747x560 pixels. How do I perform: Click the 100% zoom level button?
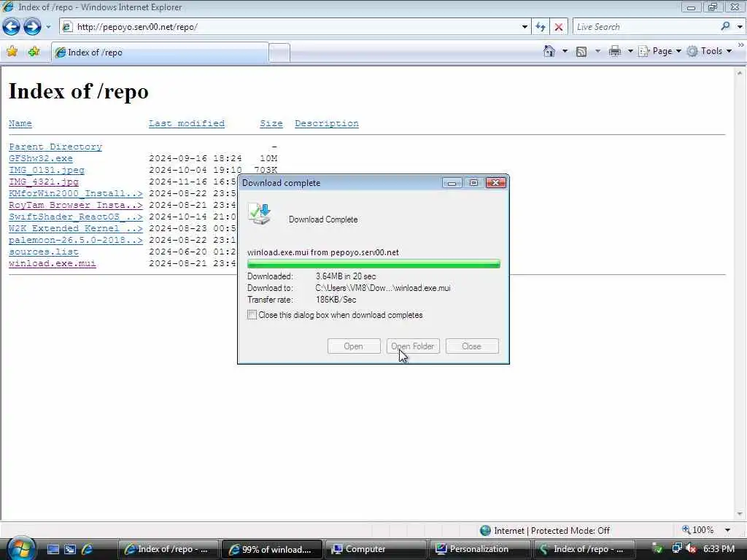[698, 530]
